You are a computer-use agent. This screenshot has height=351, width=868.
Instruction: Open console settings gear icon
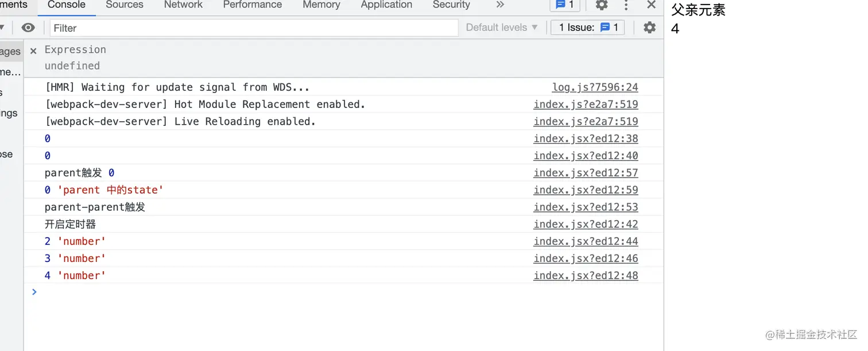649,28
